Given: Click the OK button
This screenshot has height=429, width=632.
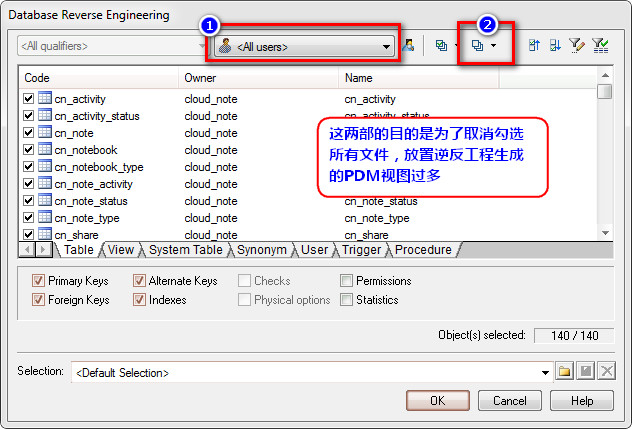Looking at the screenshot, I should (x=438, y=400).
